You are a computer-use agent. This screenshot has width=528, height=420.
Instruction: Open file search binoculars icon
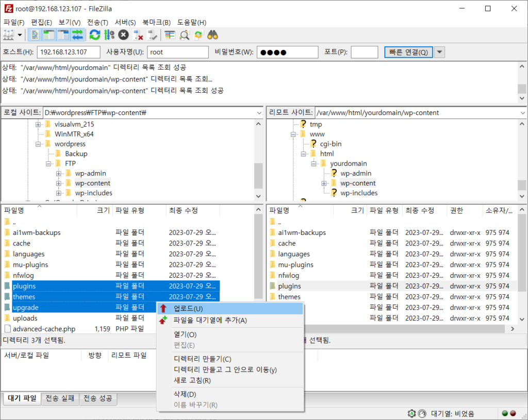click(x=212, y=35)
